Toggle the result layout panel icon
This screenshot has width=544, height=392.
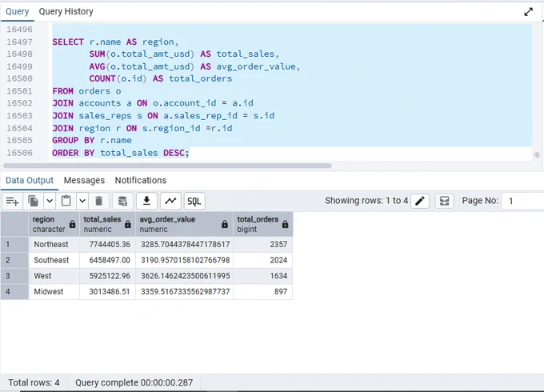point(445,201)
